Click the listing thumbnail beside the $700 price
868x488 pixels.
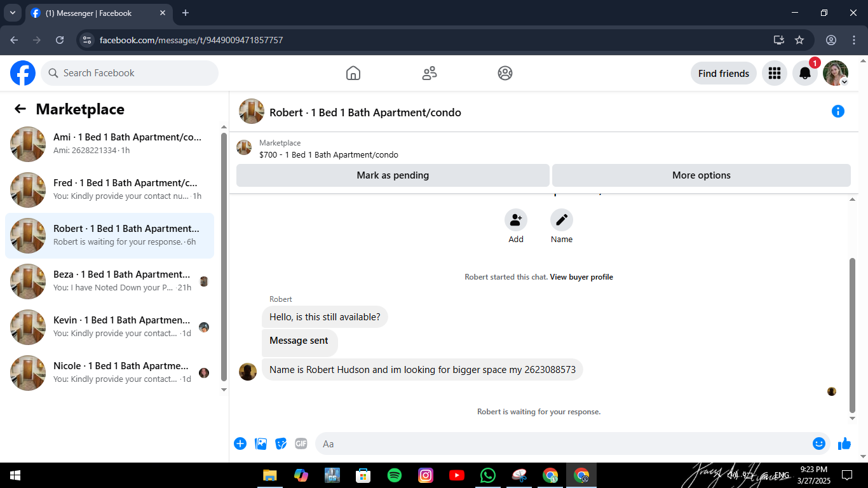tap(244, 147)
